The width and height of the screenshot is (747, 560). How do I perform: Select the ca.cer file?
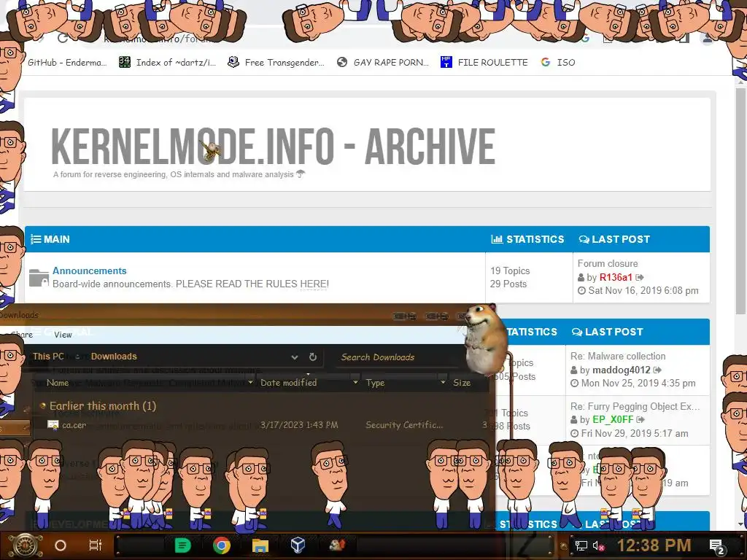(74, 425)
